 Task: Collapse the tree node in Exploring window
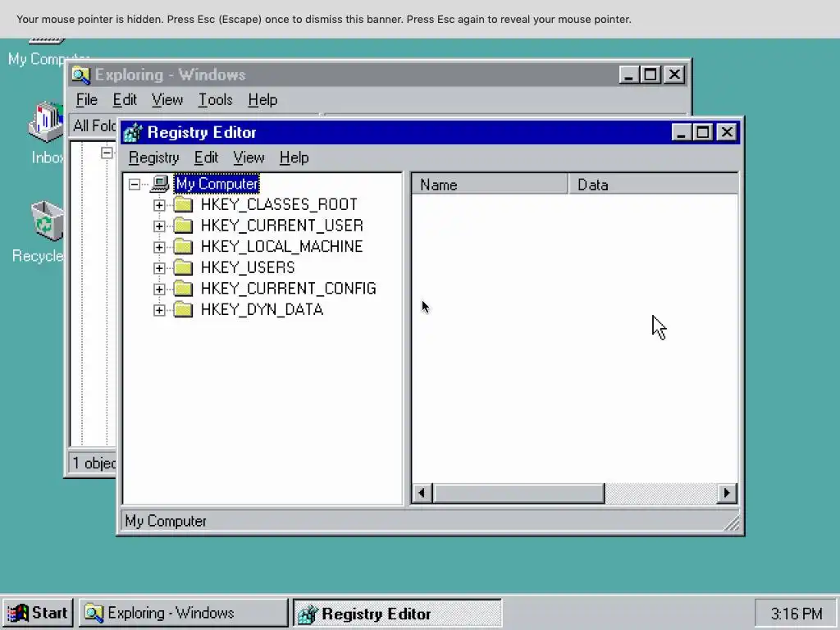point(107,153)
